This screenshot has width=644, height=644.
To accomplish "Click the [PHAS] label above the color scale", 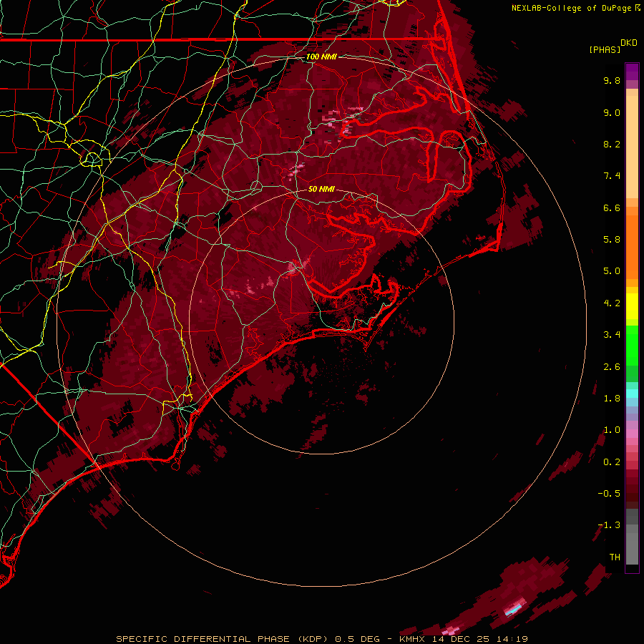I will tap(605, 49).
